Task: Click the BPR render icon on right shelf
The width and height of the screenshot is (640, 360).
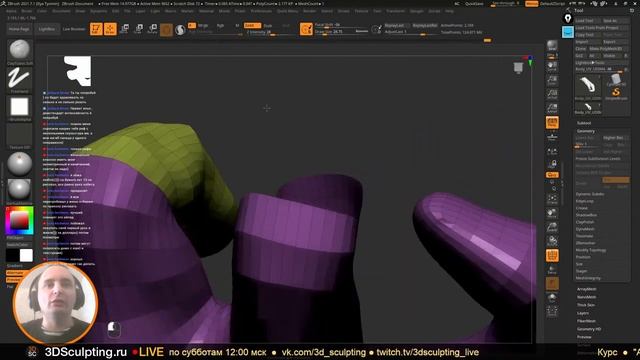Action: coord(552,46)
